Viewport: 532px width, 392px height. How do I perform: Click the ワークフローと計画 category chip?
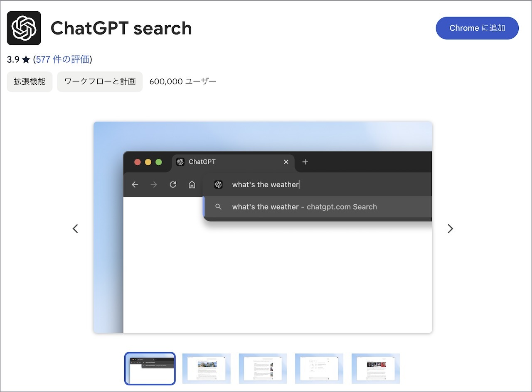click(x=100, y=81)
